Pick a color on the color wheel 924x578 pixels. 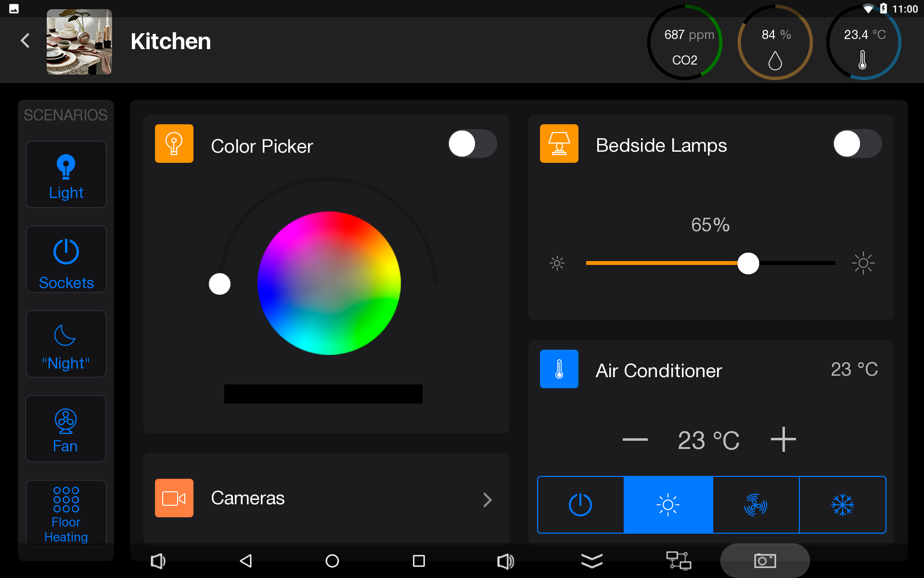coord(329,283)
